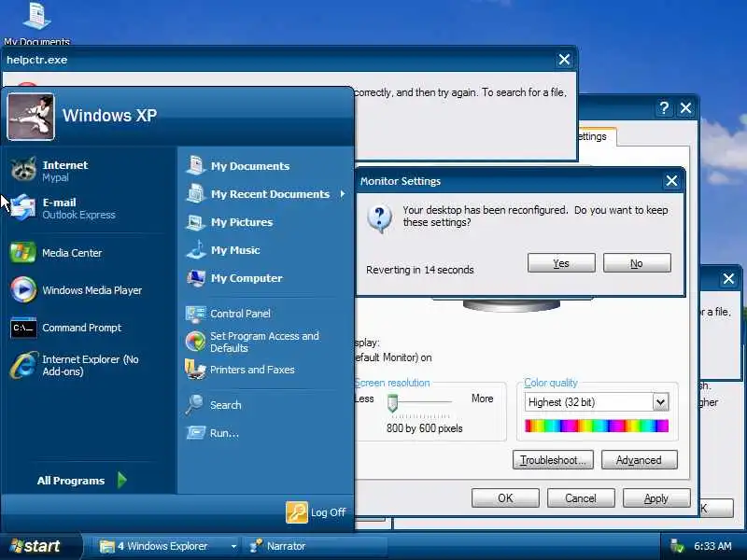Click the screen resolution slider handle

[x=392, y=403]
